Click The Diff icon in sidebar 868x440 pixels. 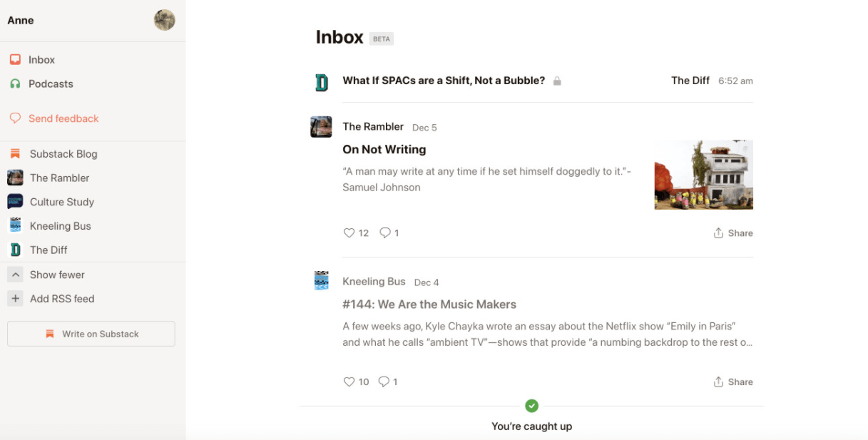(x=15, y=250)
